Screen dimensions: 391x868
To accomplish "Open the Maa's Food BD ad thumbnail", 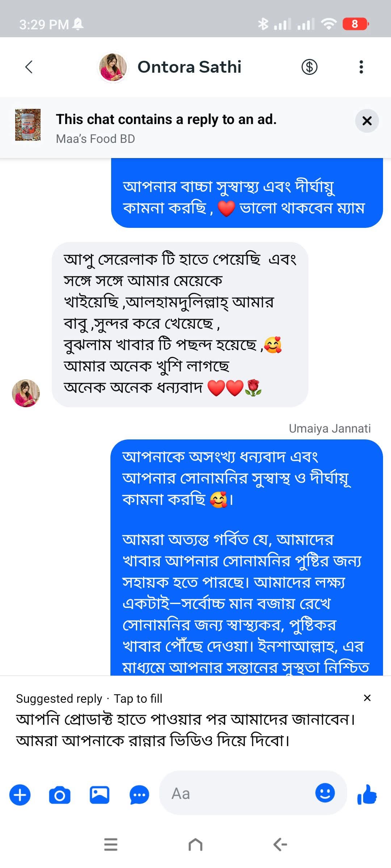I will pos(28,125).
